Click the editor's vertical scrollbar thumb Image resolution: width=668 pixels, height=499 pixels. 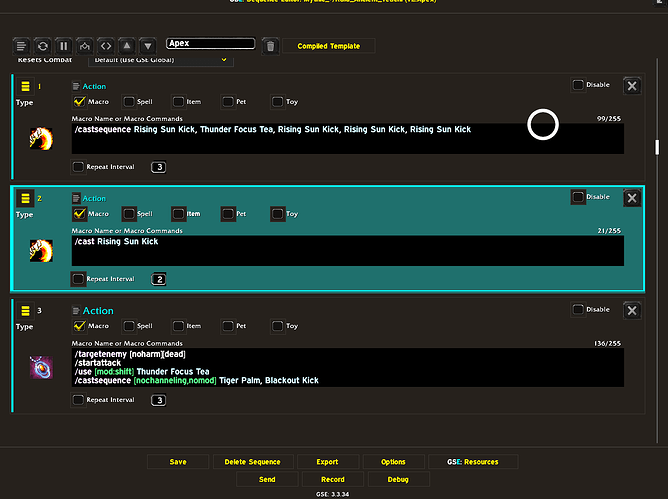coord(657,147)
